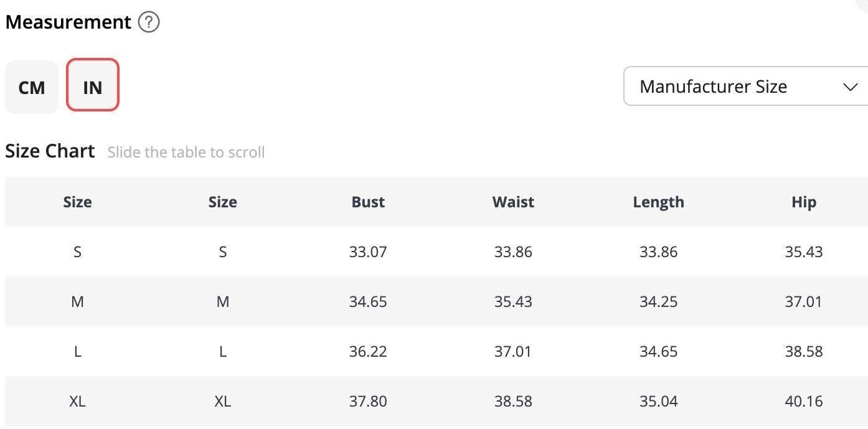This screenshot has width=868, height=429.
Task: Click the dropdown chevron arrow
Action: pos(850,87)
